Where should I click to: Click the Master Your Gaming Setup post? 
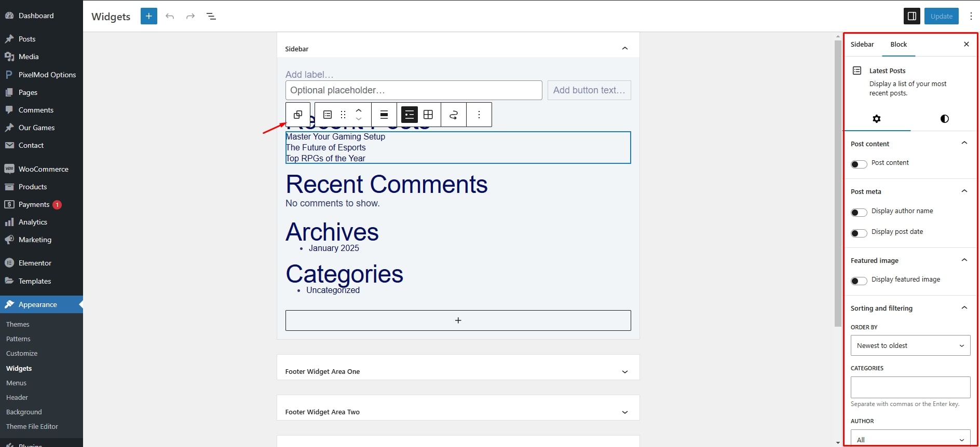tap(336, 136)
